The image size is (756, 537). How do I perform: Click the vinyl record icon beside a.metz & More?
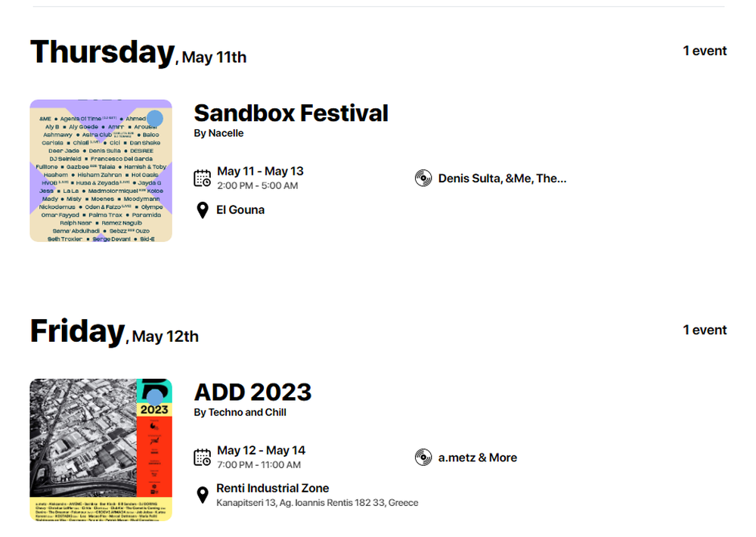coord(423,458)
